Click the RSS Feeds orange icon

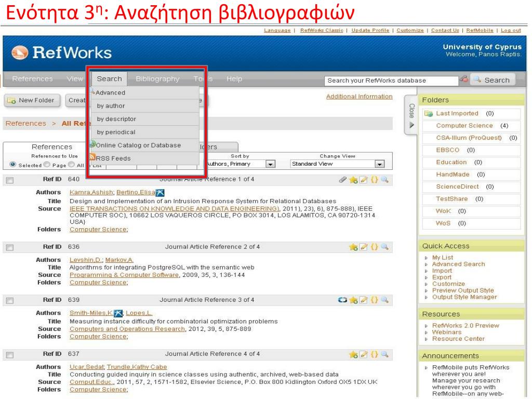pos(92,157)
